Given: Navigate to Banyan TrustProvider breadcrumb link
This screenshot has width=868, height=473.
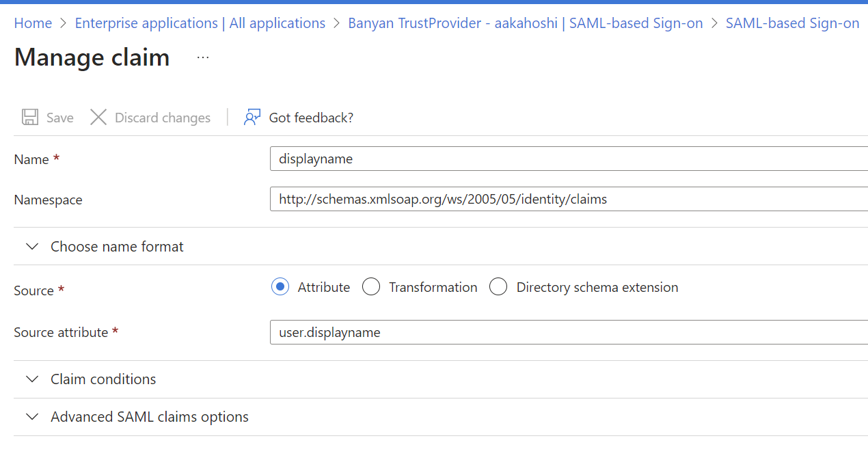Looking at the screenshot, I should pos(525,23).
